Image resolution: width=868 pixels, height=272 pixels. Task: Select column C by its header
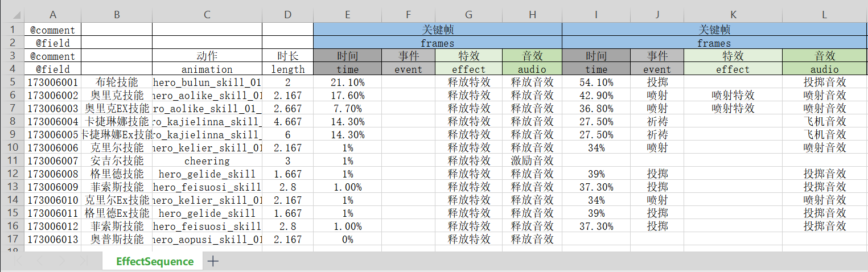pos(207,15)
